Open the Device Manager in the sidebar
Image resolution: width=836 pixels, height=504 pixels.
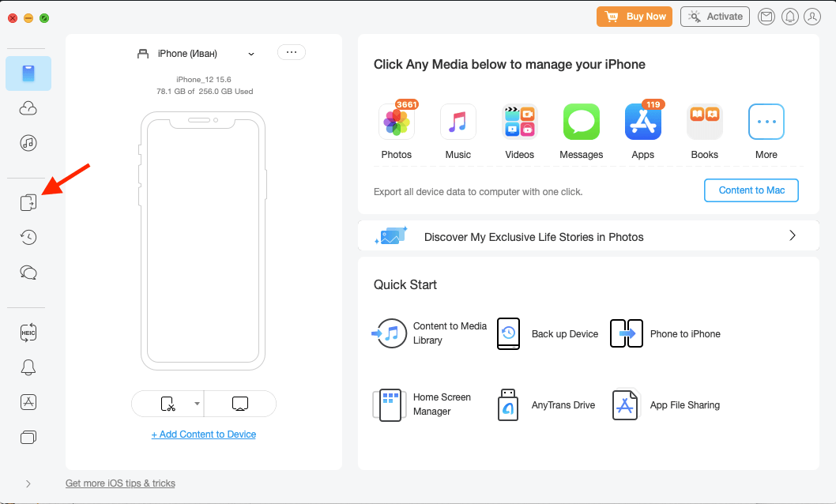(28, 73)
